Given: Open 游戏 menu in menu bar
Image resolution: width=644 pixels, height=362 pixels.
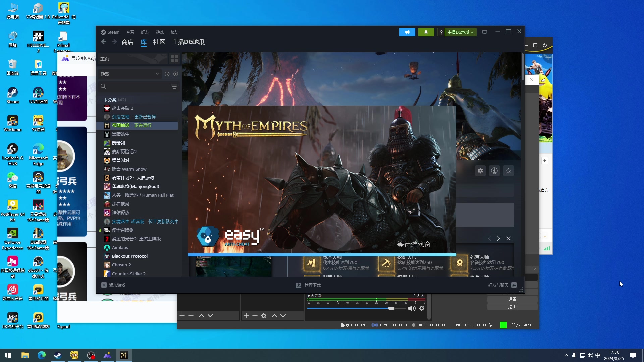Looking at the screenshot, I should pyautogui.click(x=160, y=32).
